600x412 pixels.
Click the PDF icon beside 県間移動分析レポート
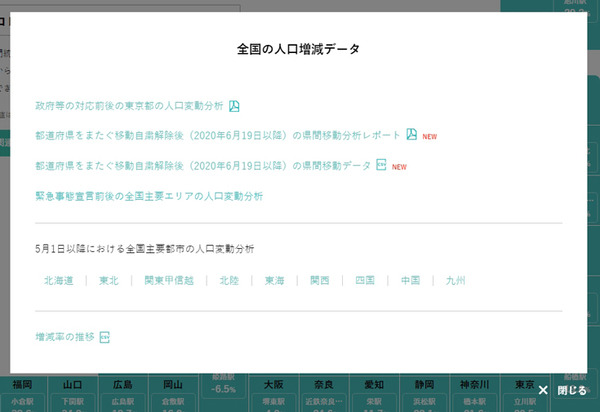click(410, 135)
